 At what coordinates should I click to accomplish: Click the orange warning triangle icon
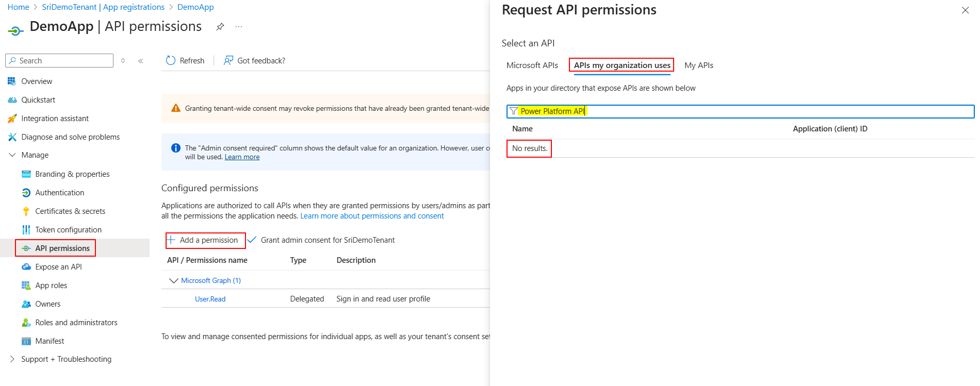(176, 108)
